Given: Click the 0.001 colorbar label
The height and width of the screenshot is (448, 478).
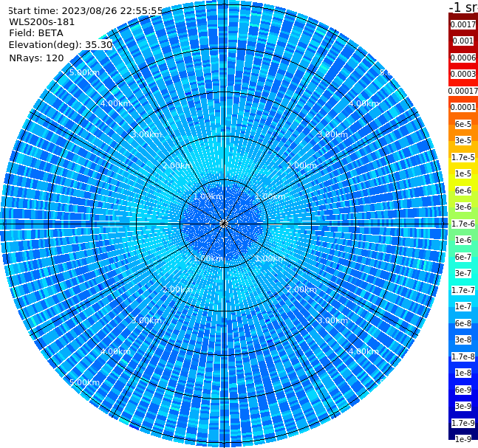Looking at the screenshot, I should point(463,41).
